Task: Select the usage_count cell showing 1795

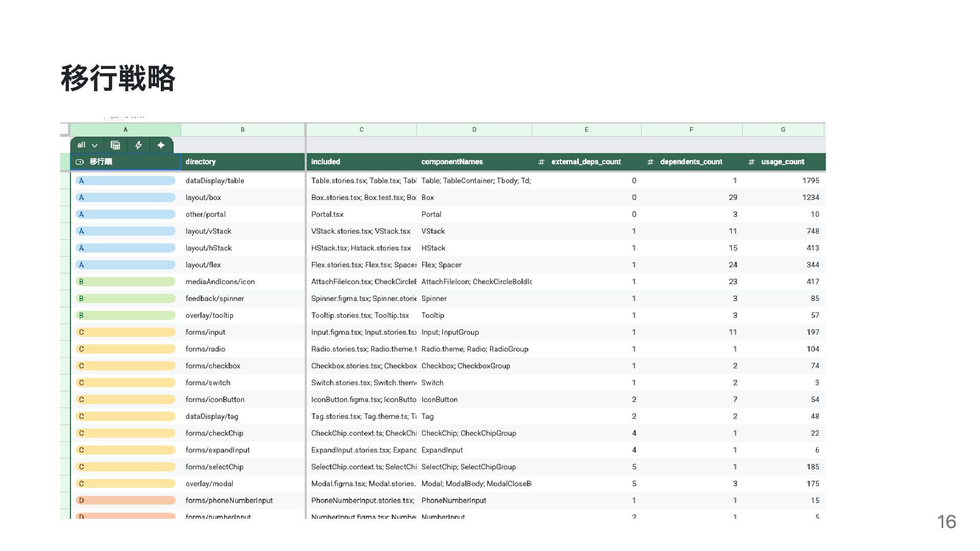Action: pyautogui.click(x=810, y=181)
